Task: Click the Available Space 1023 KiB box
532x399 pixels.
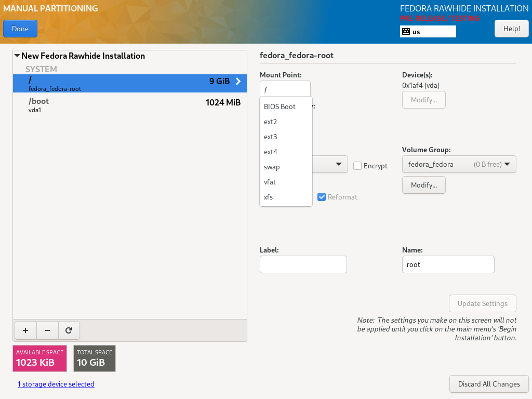Action: pos(39,358)
